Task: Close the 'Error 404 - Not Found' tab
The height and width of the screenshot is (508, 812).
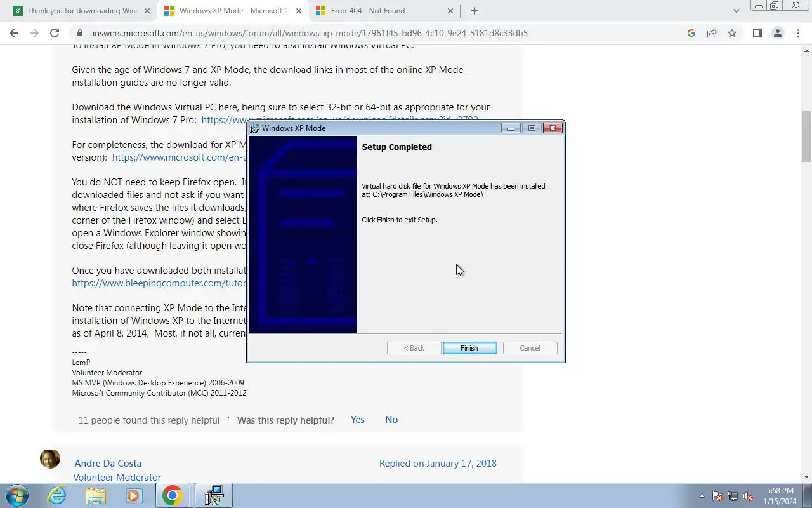Action: pos(450,11)
